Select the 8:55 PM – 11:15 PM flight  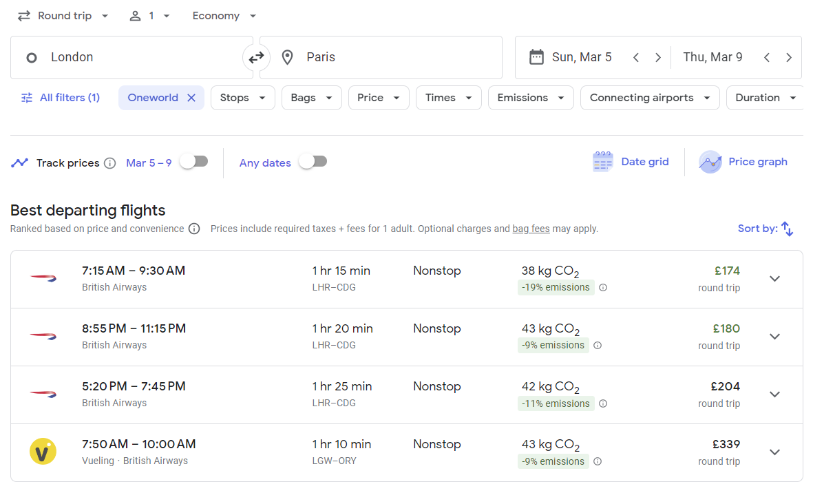(406, 337)
